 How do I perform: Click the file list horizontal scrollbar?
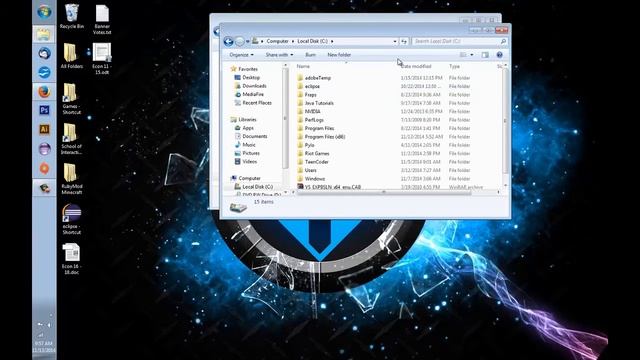[384, 192]
